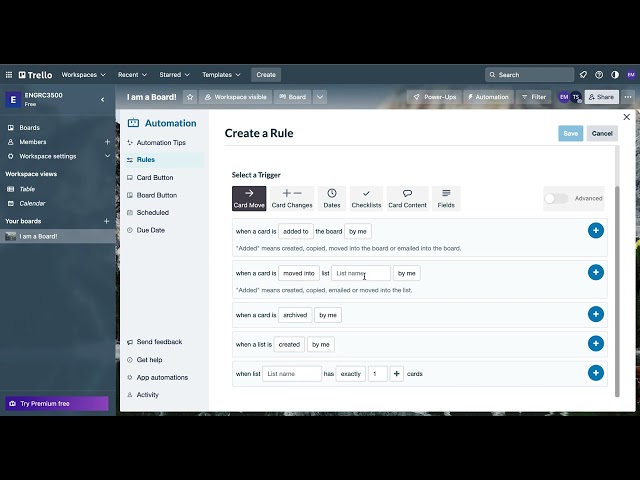Open the apps grid switcher icon
The width and height of the screenshot is (640, 480).
click(9, 75)
